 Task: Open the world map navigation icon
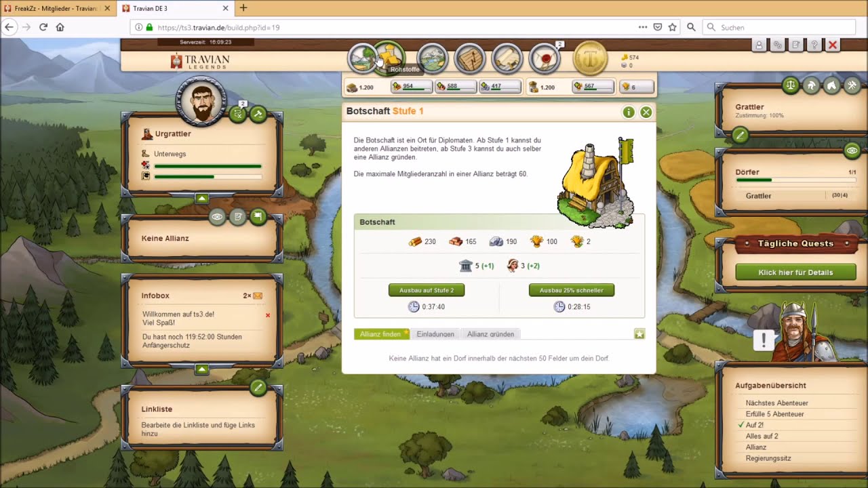click(x=433, y=59)
